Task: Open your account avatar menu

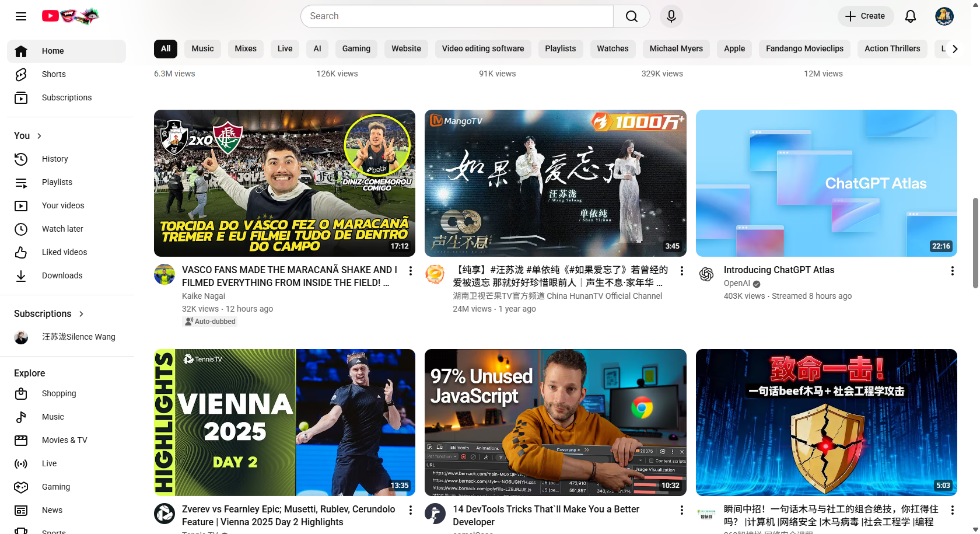Action: [x=944, y=16]
